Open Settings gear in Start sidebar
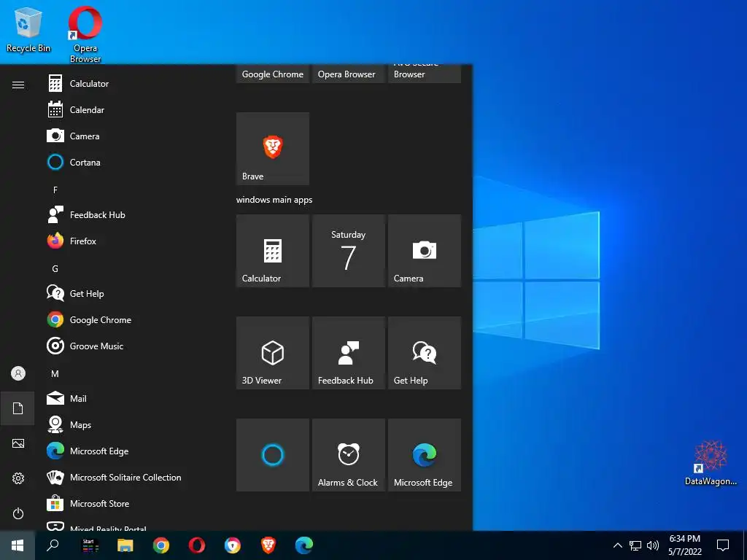The width and height of the screenshot is (747, 560). (18, 478)
